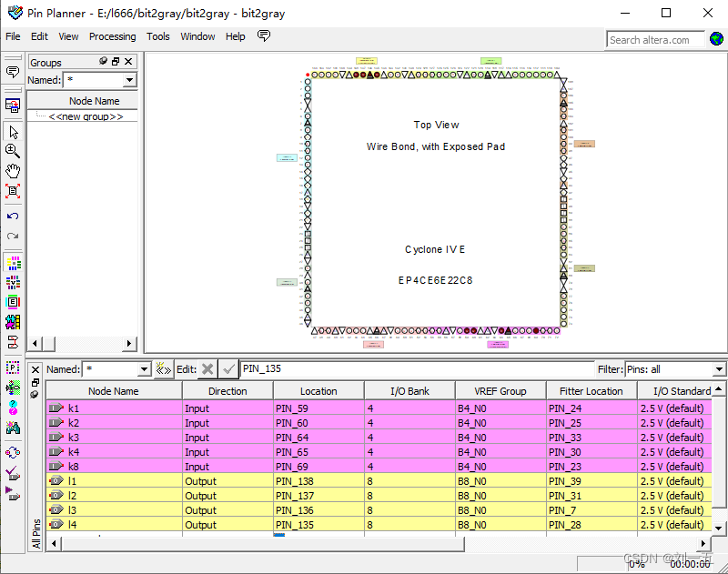Click the window-with-red-arrow icon in left toolbar
This screenshot has height=574, width=728.
pyautogui.click(x=13, y=106)
